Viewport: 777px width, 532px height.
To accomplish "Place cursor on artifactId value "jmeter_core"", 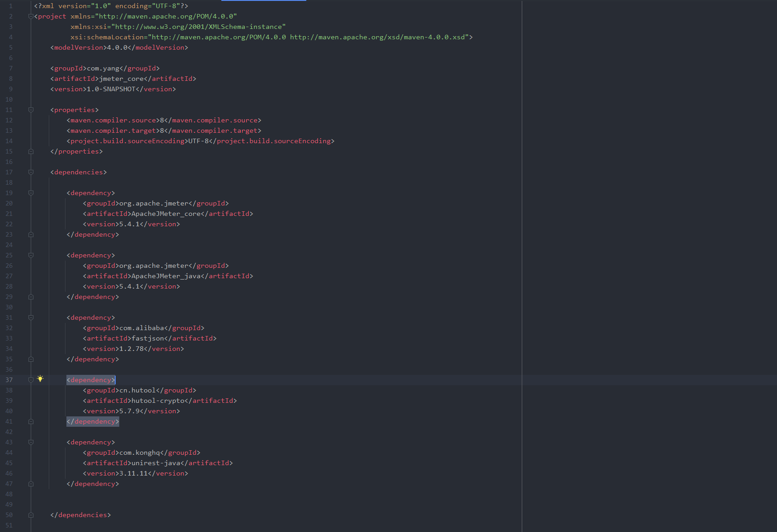I will [122, 79].
